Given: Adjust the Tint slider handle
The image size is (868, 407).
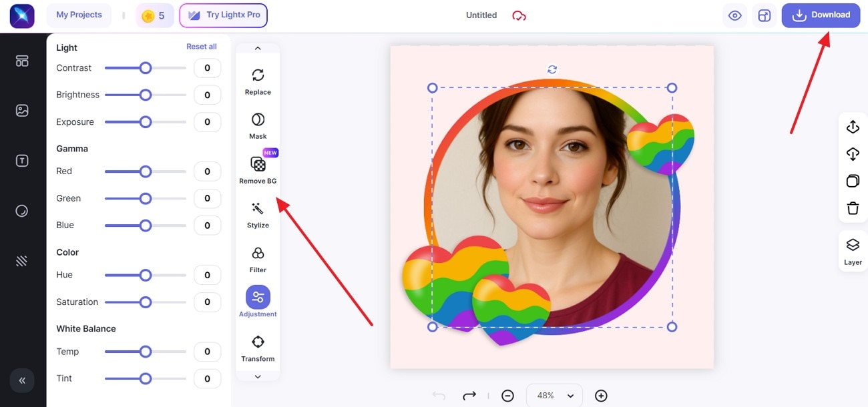Looking at the screenshot, I should click(145, 378).
